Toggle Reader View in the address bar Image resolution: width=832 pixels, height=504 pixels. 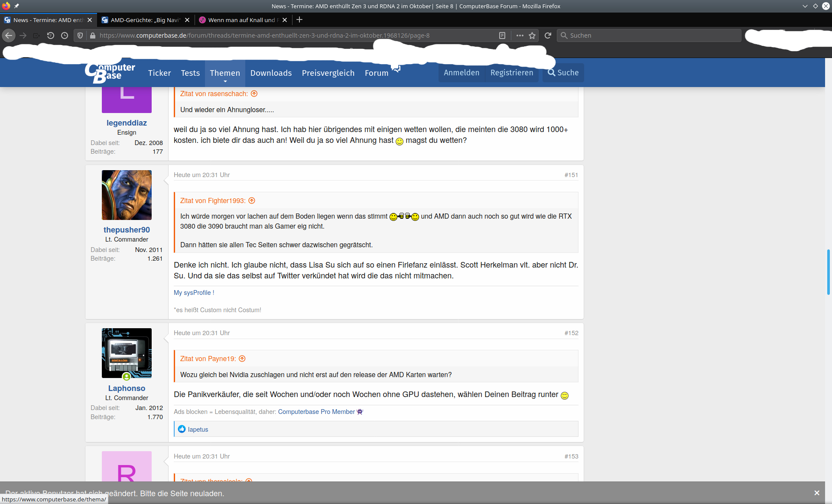coord(502,36)
